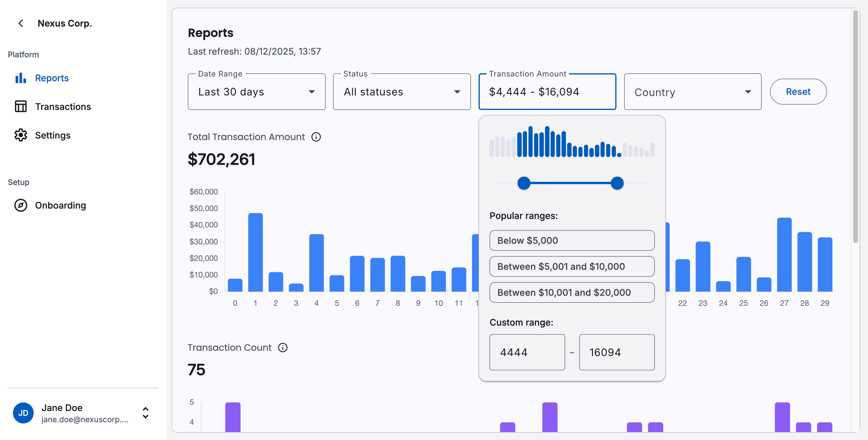Select the Below $5,000 popular range
The image size is (868, 440).
572,241
